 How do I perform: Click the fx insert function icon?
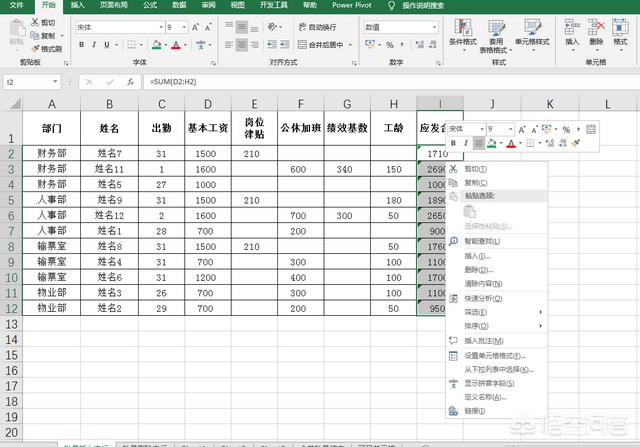(x=130, y=81)
